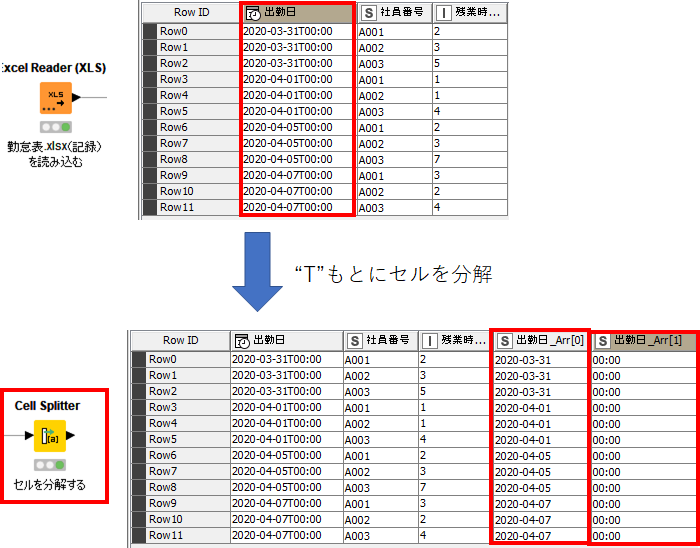The height and width of the screenshot is (548, 700).
Task: Select Row11 in the upper table
Action: (191, 208)
